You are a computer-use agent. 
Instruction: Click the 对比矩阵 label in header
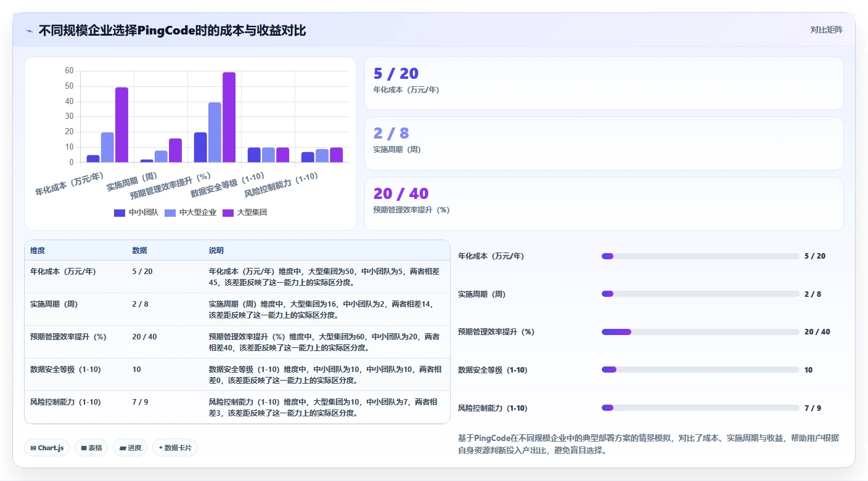point(826,30)
